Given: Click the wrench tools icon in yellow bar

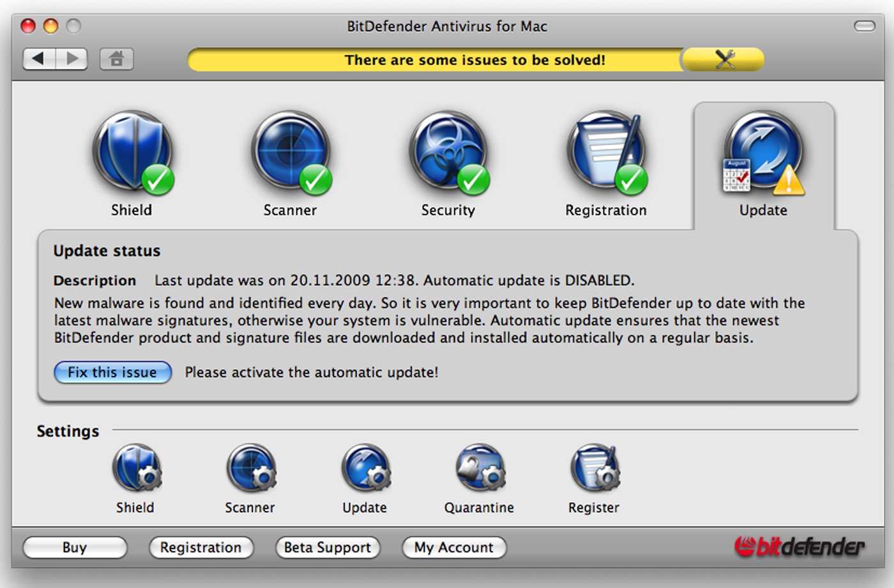Looking at the screenshot, I should point(724,60).
